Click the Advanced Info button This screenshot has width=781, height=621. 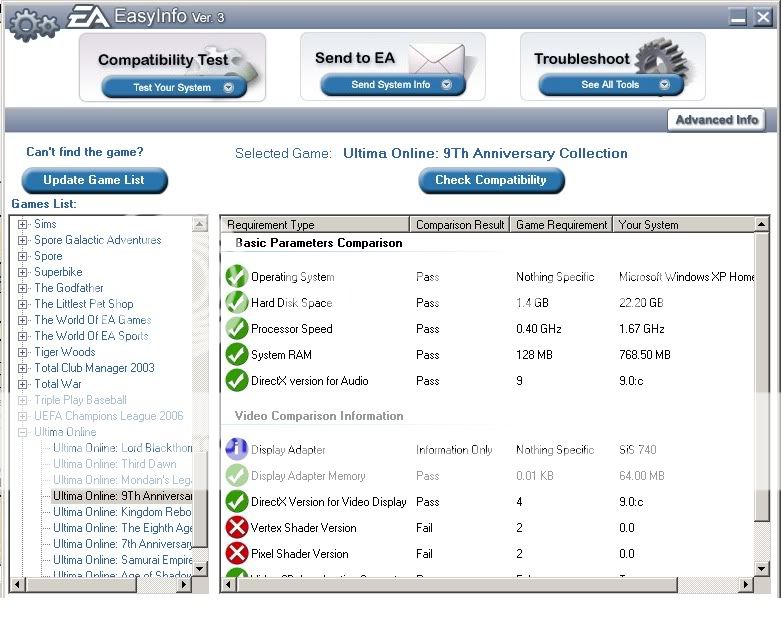click(717, 120)
